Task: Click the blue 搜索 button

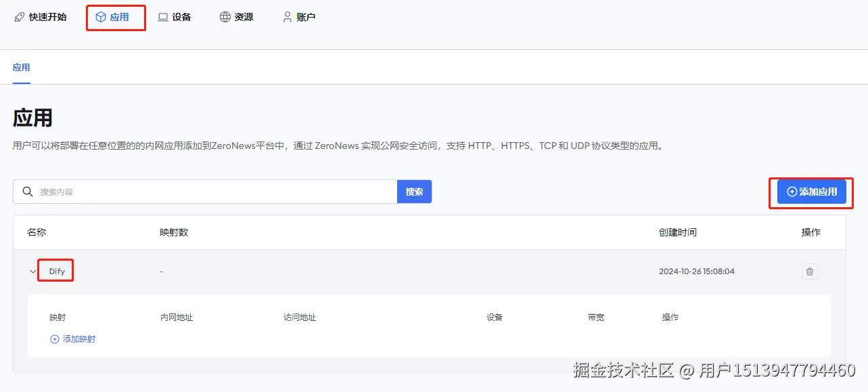Action: click(414, 192)
